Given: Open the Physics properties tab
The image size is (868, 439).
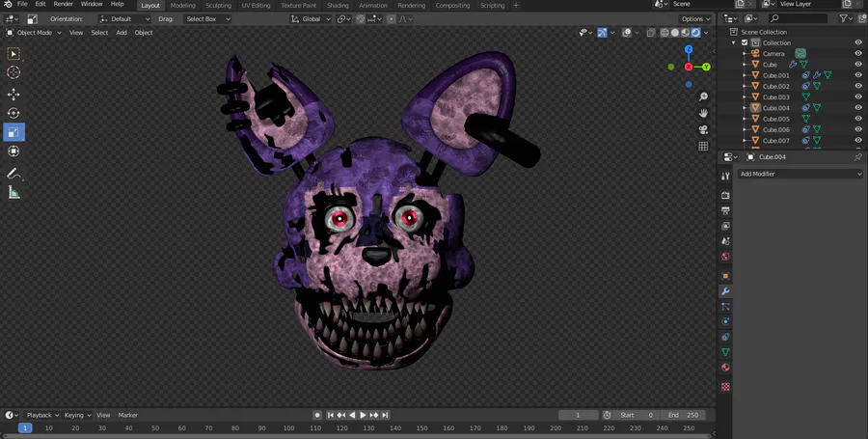Looking at the screenshot, I should 725,321.
